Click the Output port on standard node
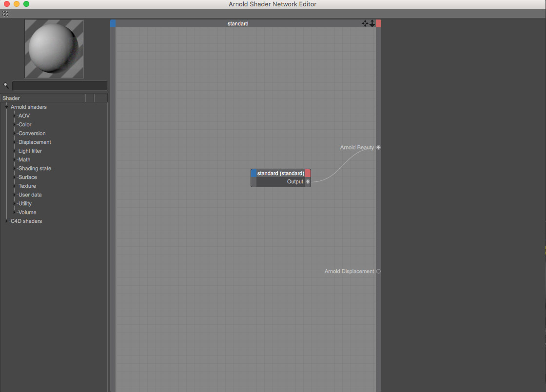The image size is (546, 392). (x=308, y=181)
